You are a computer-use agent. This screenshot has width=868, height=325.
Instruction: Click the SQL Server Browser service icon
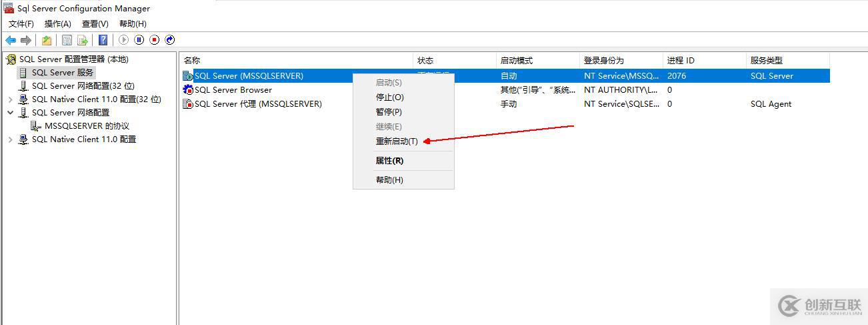(188, 90)
